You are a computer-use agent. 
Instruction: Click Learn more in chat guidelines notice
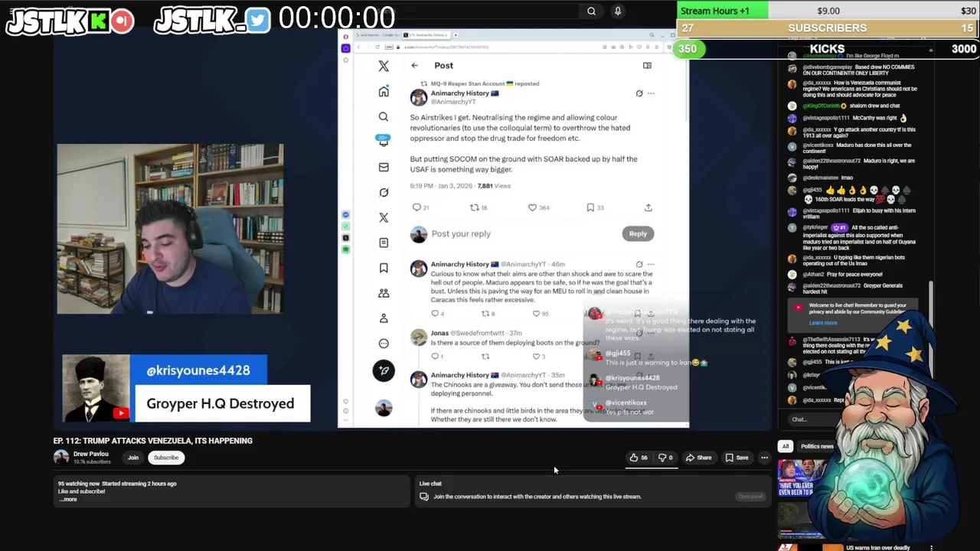823,323
